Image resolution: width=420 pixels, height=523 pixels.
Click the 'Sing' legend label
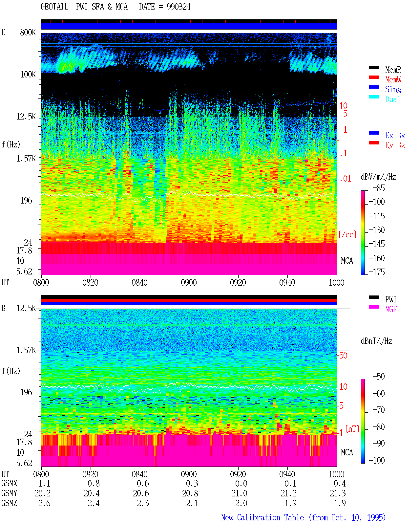coord(393,89)
